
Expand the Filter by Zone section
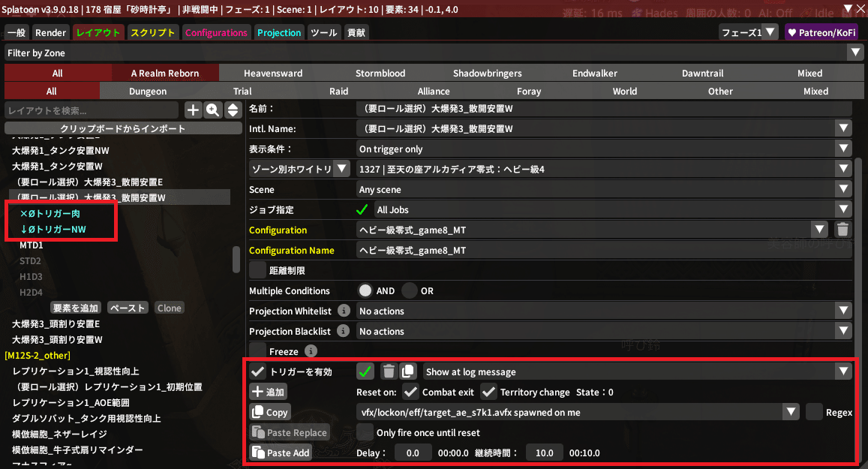pos(854,53)
